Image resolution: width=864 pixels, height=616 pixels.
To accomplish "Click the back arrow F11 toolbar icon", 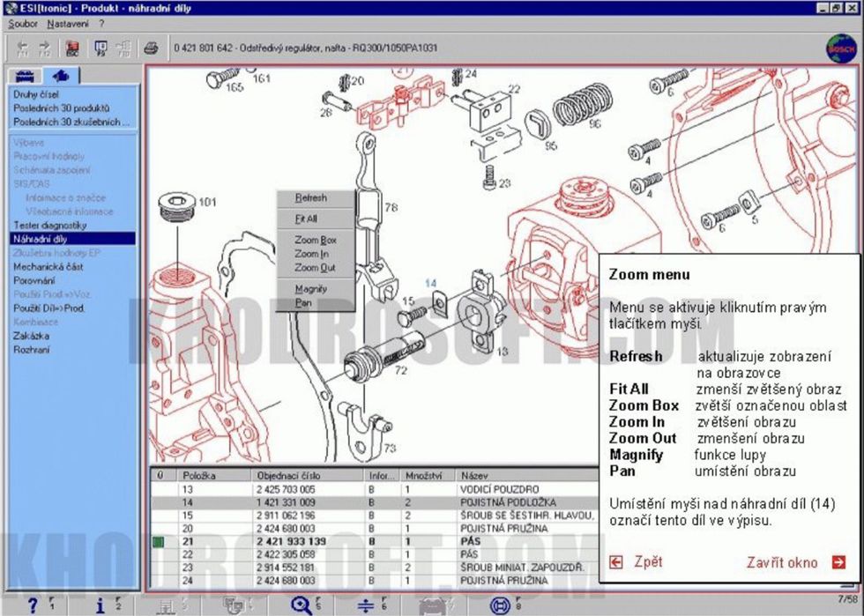I will 23,48.
